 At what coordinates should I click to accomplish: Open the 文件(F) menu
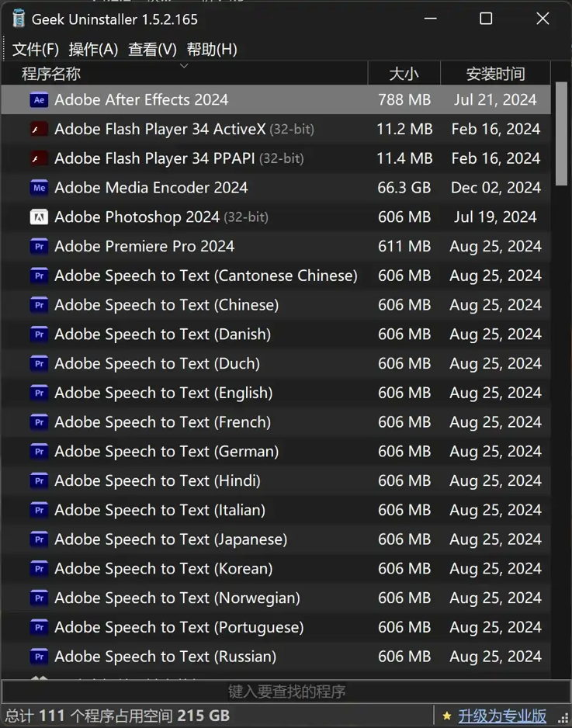[36, 49]
